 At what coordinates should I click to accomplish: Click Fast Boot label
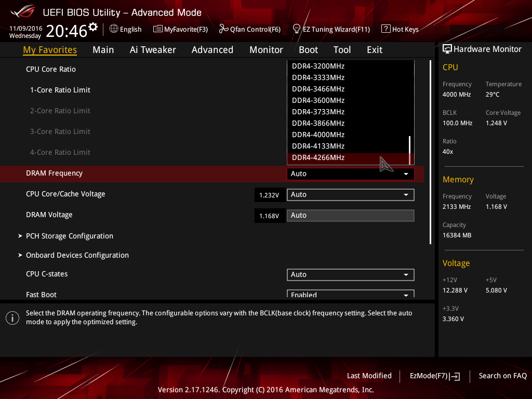click(41, 295)
